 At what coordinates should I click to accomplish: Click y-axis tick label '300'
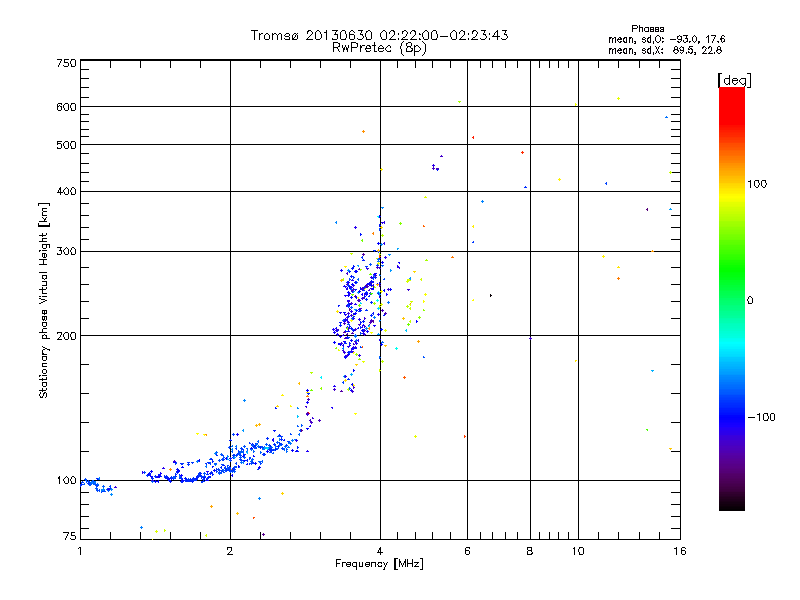pos(66,252)
